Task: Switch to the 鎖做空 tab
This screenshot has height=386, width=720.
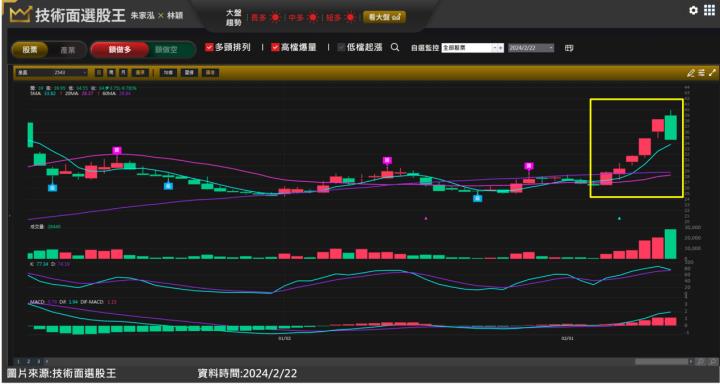Action: (166, 50)
